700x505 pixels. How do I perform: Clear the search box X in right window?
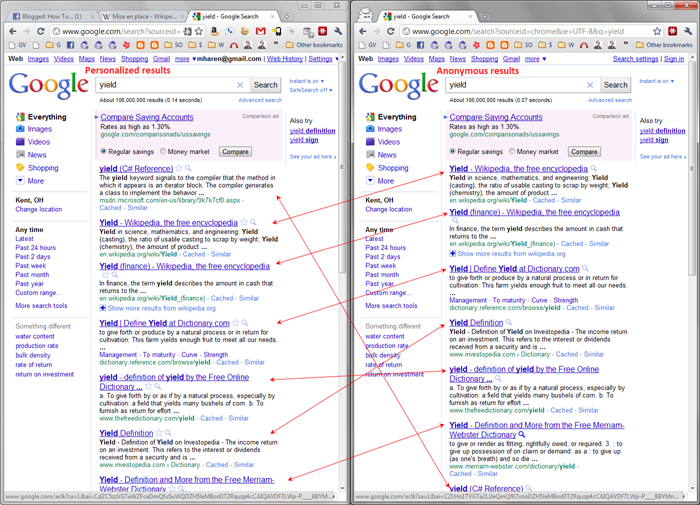tap(590, 85)
